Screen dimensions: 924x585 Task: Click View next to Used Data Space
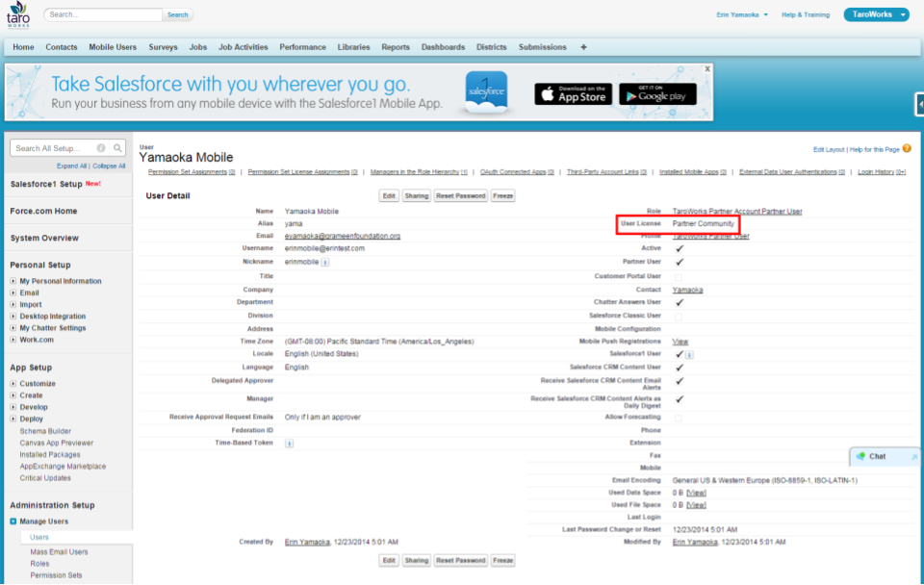tap(696, 493)
